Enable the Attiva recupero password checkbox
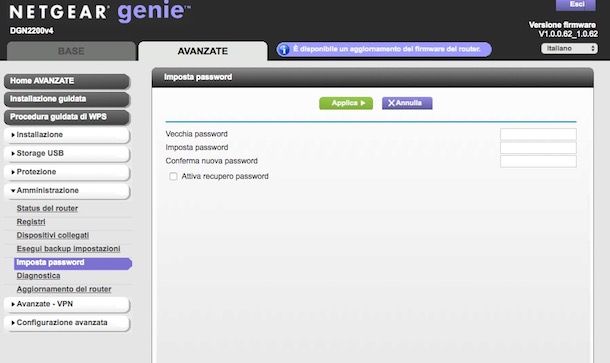The height and width of the screenshot is (363, 610). [x=173, y=177]
